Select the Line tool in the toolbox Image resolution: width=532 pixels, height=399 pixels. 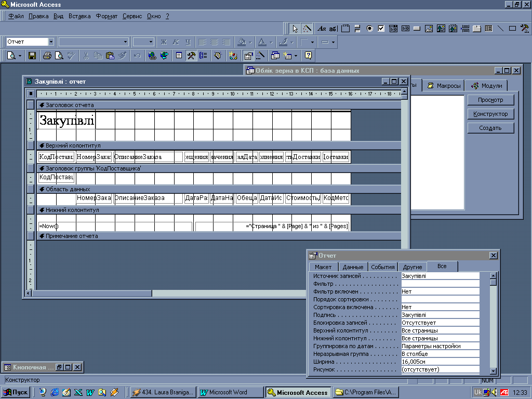(501, 29)
